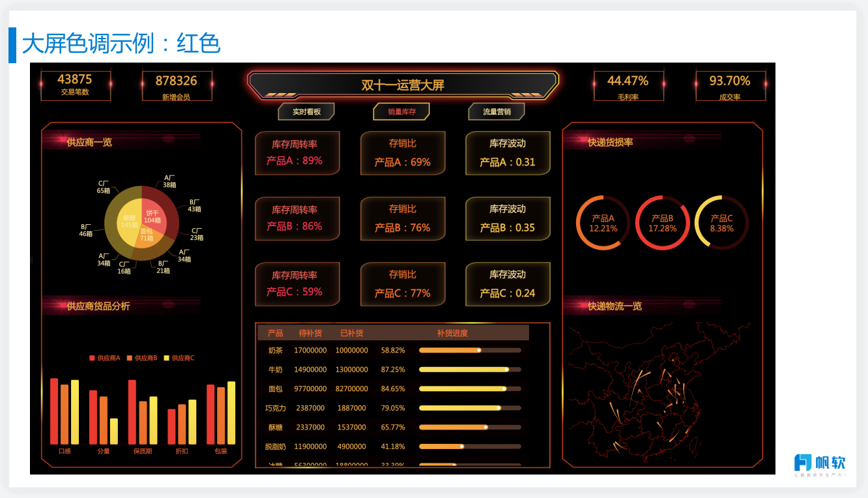The image size is (868, 498).
Task: Click the 包装 bar chart category label
Action: coord(221,451)
